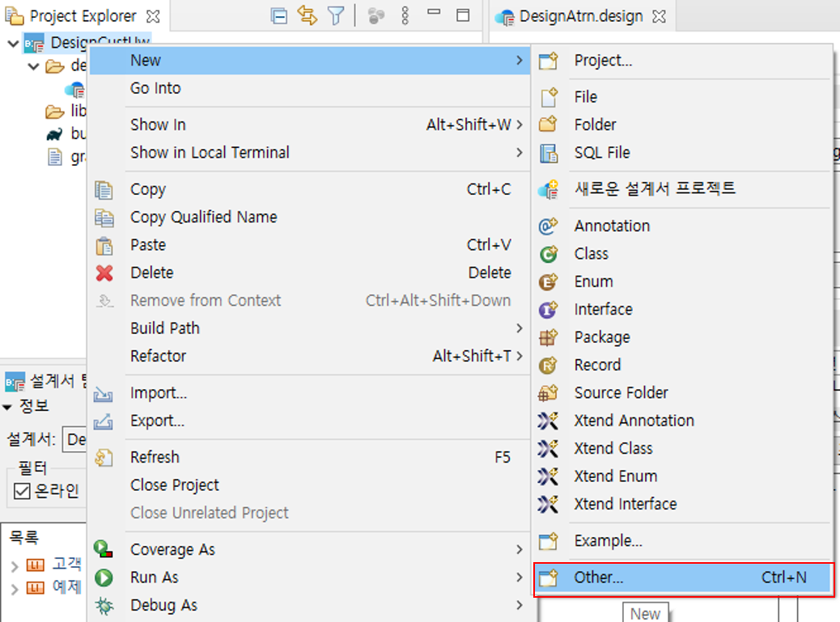Open the Project Explorer filter icon

click(336, 16)
